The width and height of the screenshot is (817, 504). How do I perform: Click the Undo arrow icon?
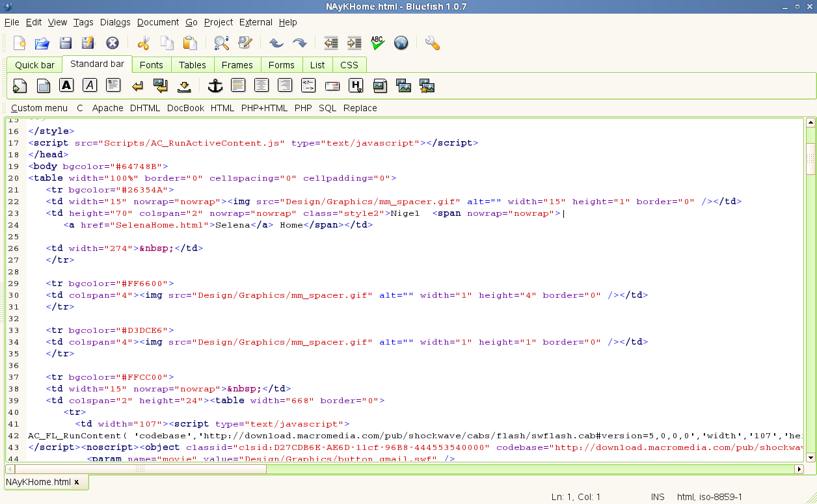(x=276, y=44)
